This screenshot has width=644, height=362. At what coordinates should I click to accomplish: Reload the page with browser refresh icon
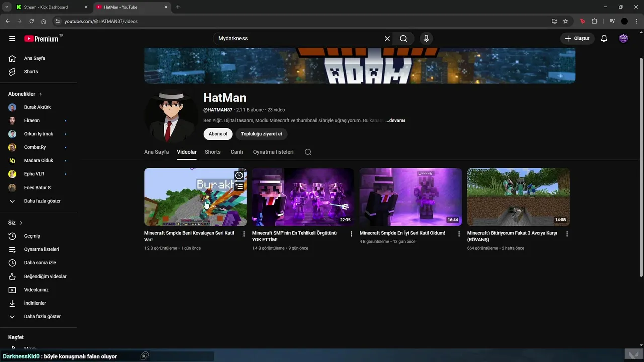pos(31,21)
